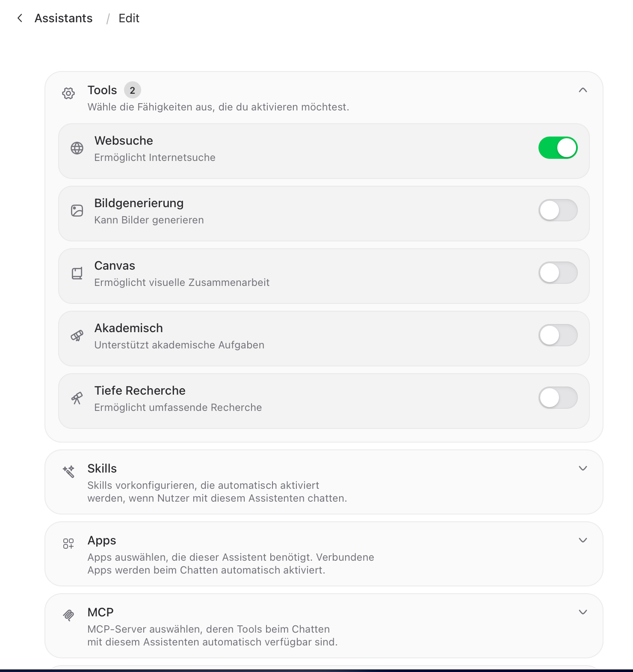Switch on Tiefe Recherche toggle
Screen dimensions: 633x672
click(558, 398)
